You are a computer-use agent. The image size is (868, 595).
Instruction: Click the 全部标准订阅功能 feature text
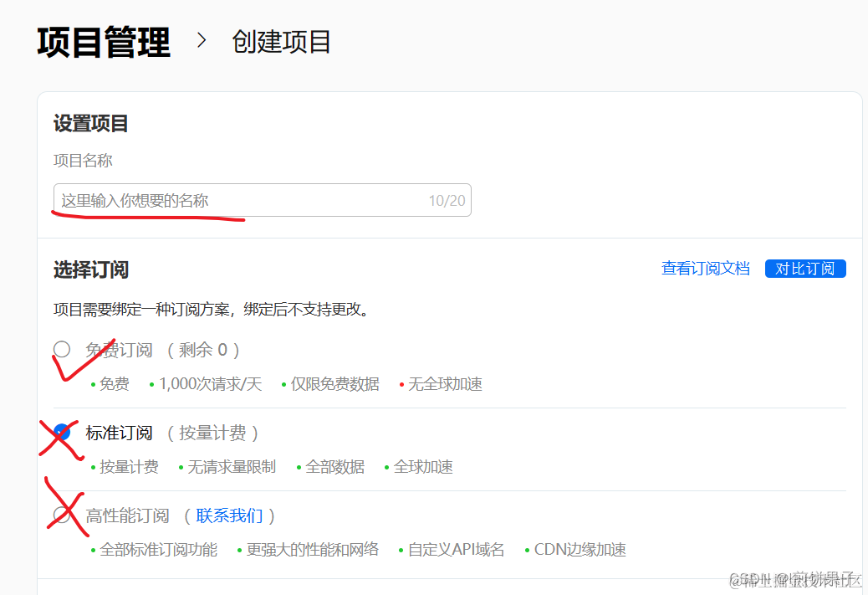pos(158,550)
